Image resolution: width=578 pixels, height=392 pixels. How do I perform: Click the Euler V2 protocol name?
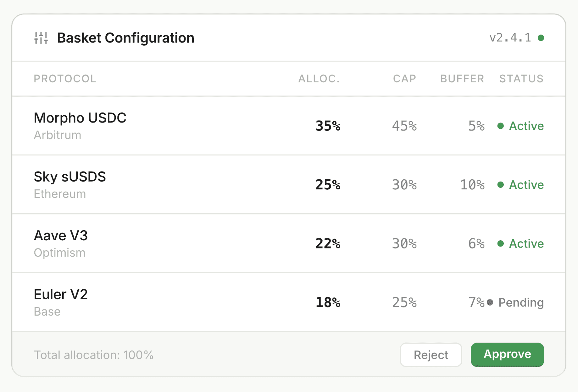pyautogui.click(x=61, y=295)
